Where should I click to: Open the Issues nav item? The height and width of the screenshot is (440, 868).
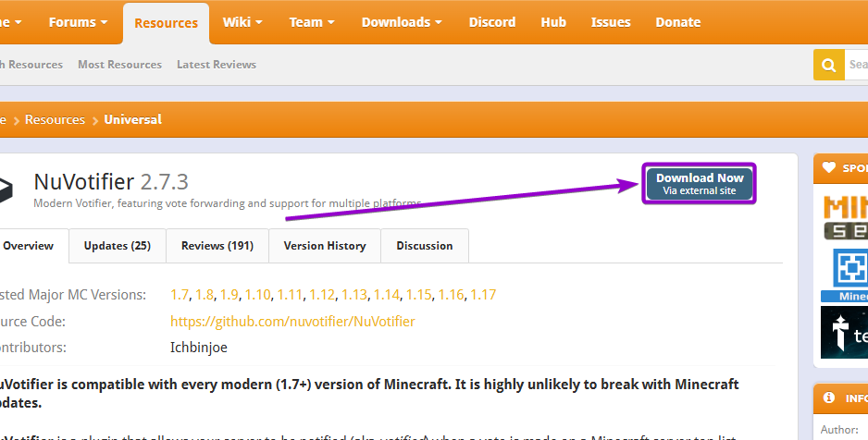tap(611, 22)
